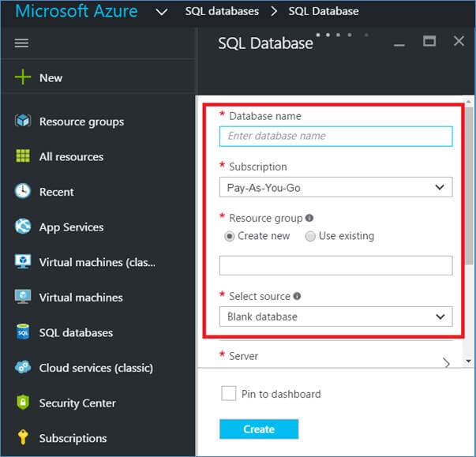Select the Create new radio button

[230, 236]
